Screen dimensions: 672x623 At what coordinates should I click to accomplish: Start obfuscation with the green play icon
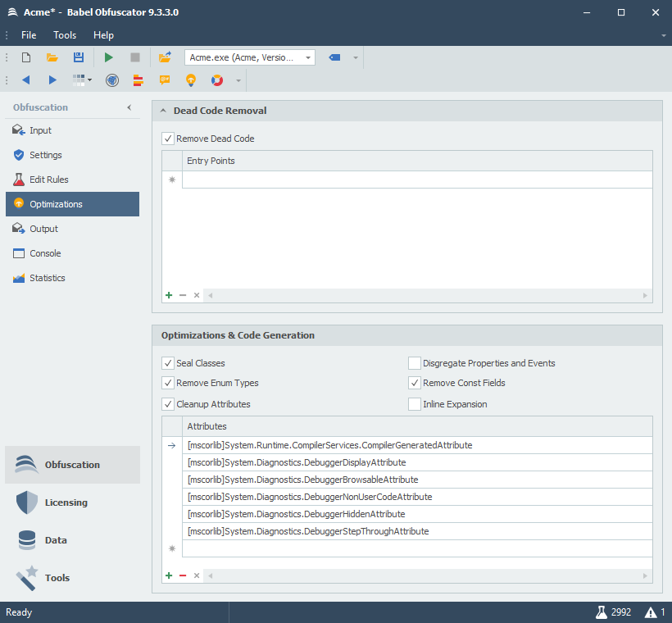[109, 57]
